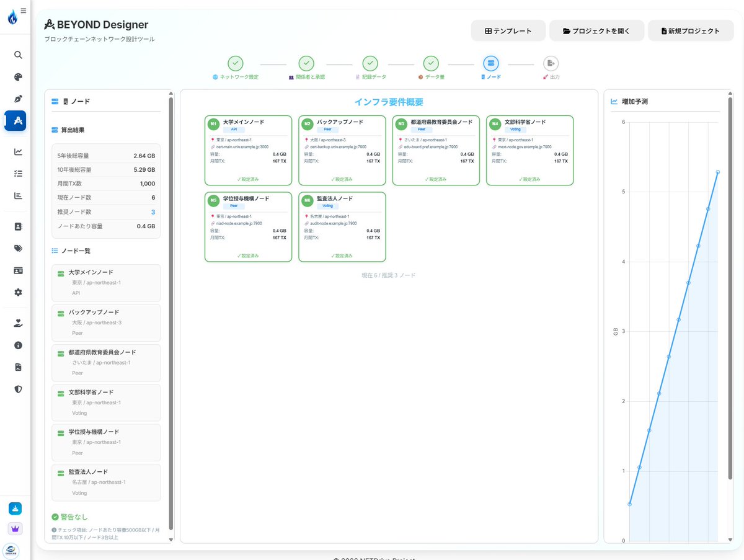Open the address book sidebar icon

coord(18,226)
